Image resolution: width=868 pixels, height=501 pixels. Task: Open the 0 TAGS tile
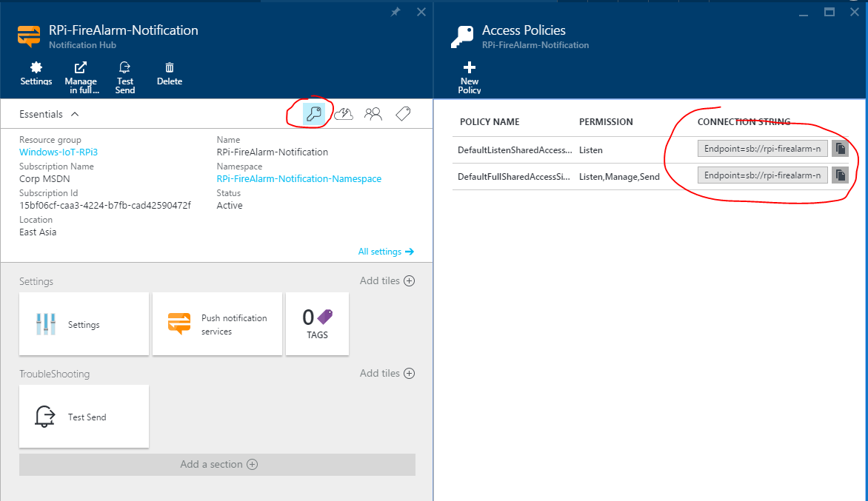pyautogui.click(x=317, y=324)
